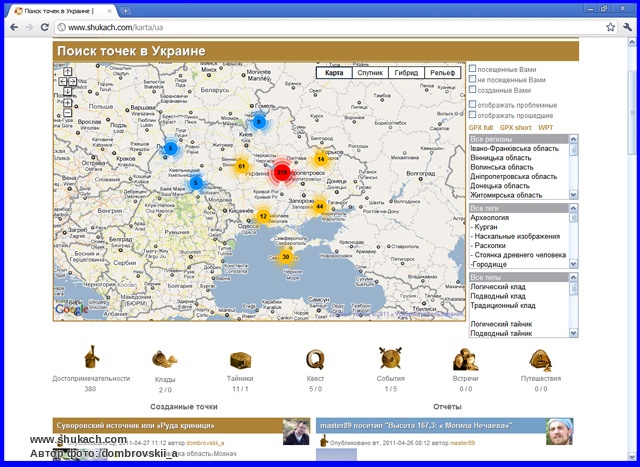This screenshot has height=467, width=640.
Task: Click the Встречи icon
Action: (465, 359)
